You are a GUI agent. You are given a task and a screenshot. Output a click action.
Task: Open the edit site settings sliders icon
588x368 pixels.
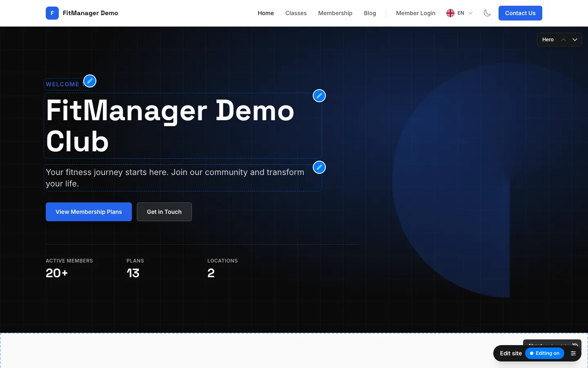573,353
